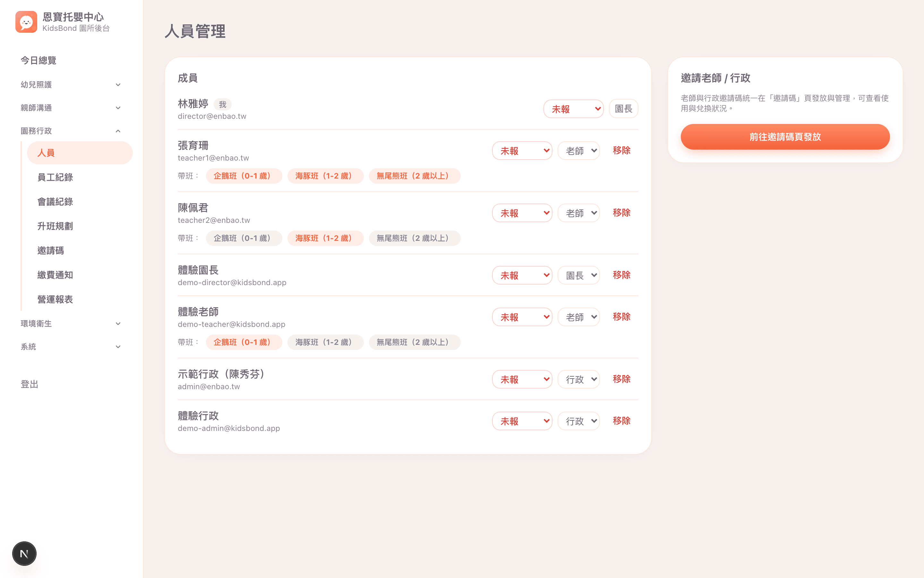Click the 邀請老師 / 行政 card title
This screenshot has width=924, height=578.
tap(715, 78)
